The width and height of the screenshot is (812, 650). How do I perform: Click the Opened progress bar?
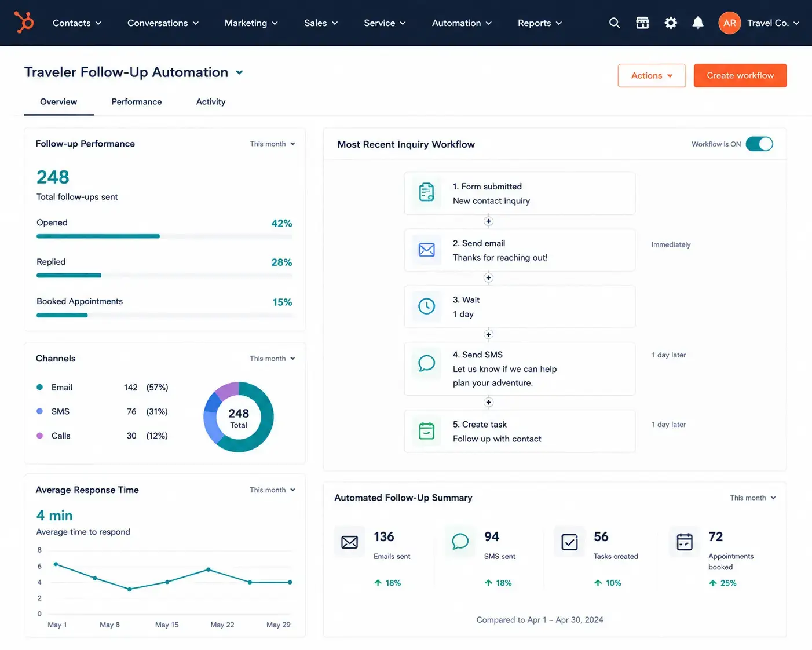[x=164, y=236]
